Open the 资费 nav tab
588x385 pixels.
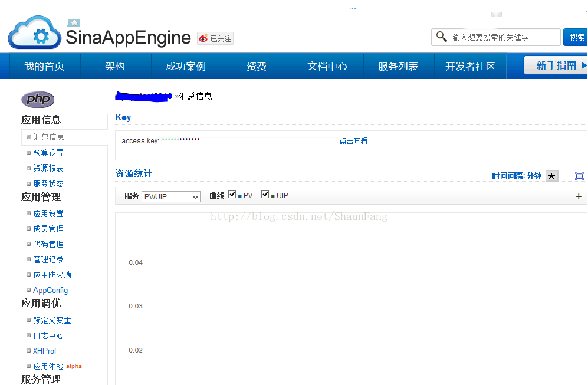pos(257,67)
